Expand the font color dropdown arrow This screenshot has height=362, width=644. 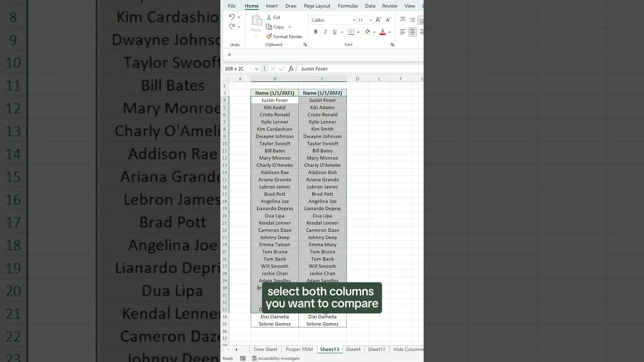(x=389, y=32)
